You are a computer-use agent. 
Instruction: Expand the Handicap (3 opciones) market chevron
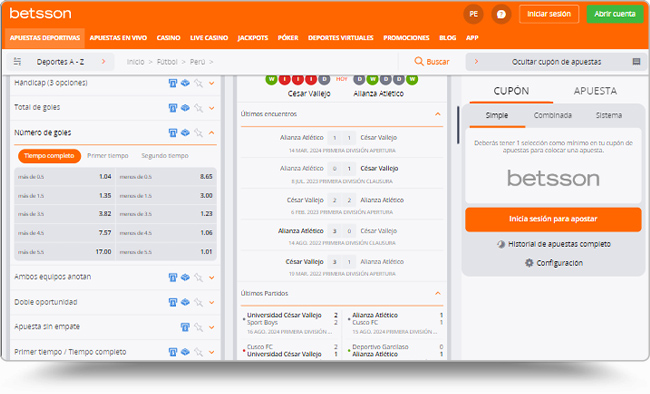point(211,83)
